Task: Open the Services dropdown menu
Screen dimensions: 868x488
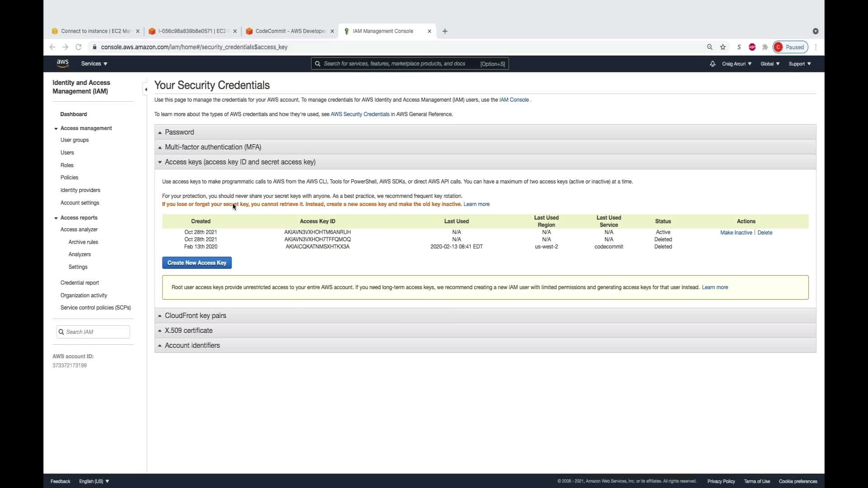Action: click(x=94, y=64)
